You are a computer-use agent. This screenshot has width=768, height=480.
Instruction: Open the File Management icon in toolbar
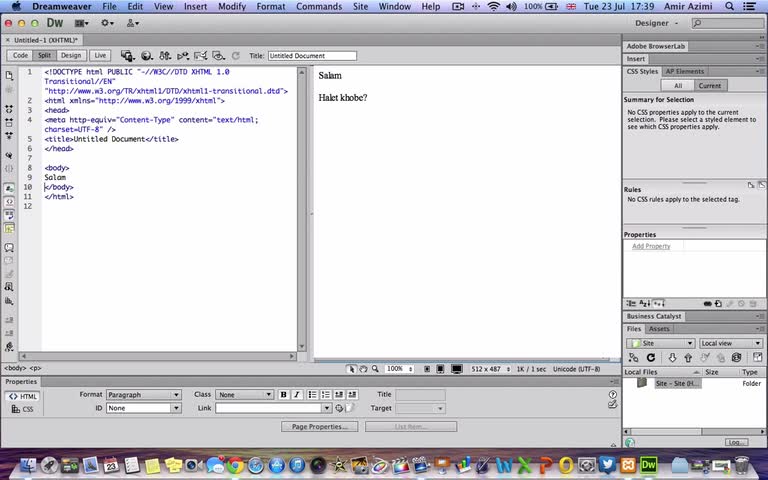tap(165, 56)
